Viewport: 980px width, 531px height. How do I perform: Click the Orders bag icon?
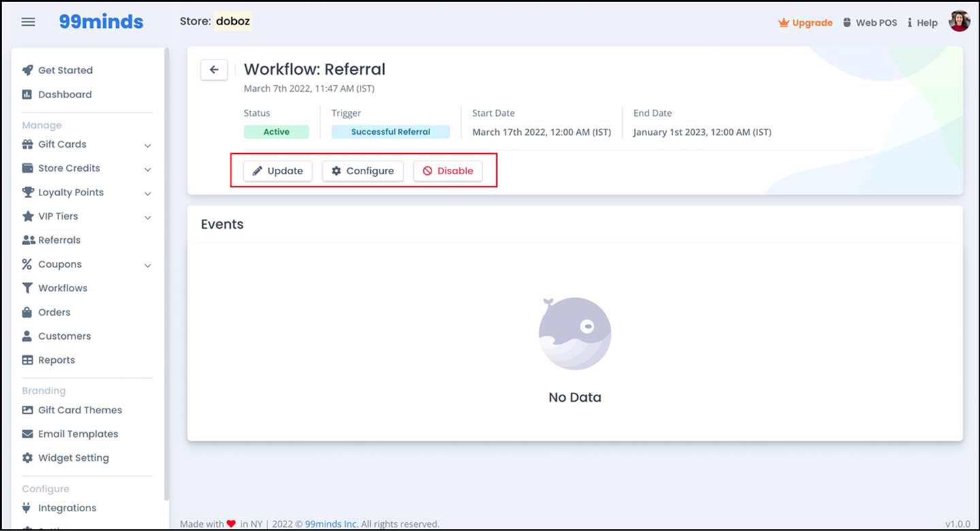coord(27,312)
